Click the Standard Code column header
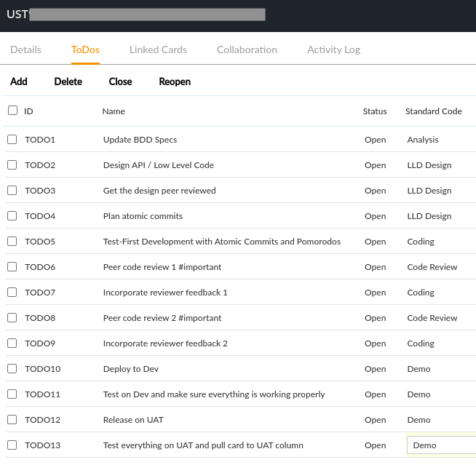This screenshot has height=465, width=476. [x=434, y=111]
